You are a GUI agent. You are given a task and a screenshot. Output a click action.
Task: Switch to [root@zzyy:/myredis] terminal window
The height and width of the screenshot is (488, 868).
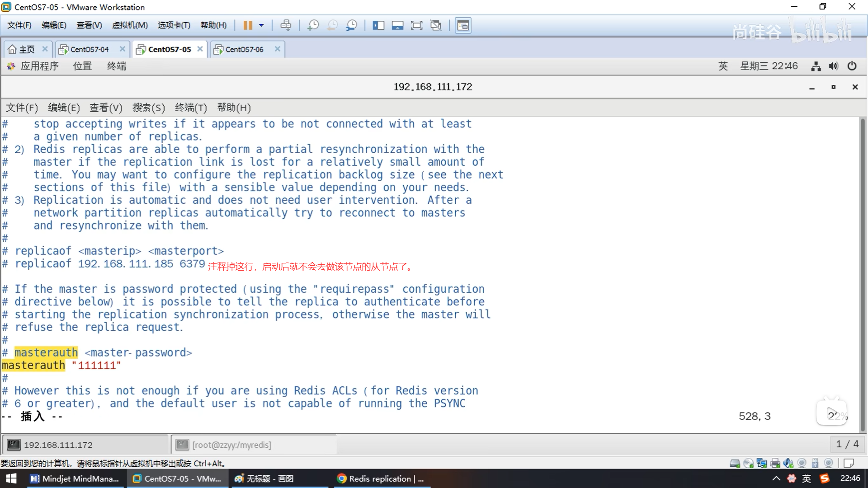231,445
